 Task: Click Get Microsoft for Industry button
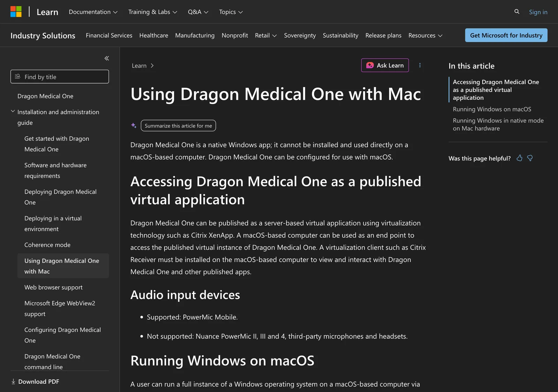(x=506, y=35)
